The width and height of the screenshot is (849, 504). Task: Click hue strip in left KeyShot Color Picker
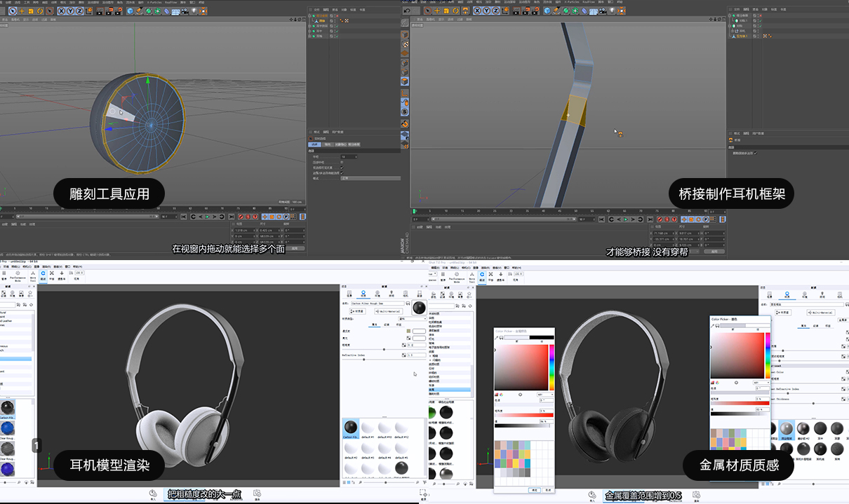coord(551,367)
